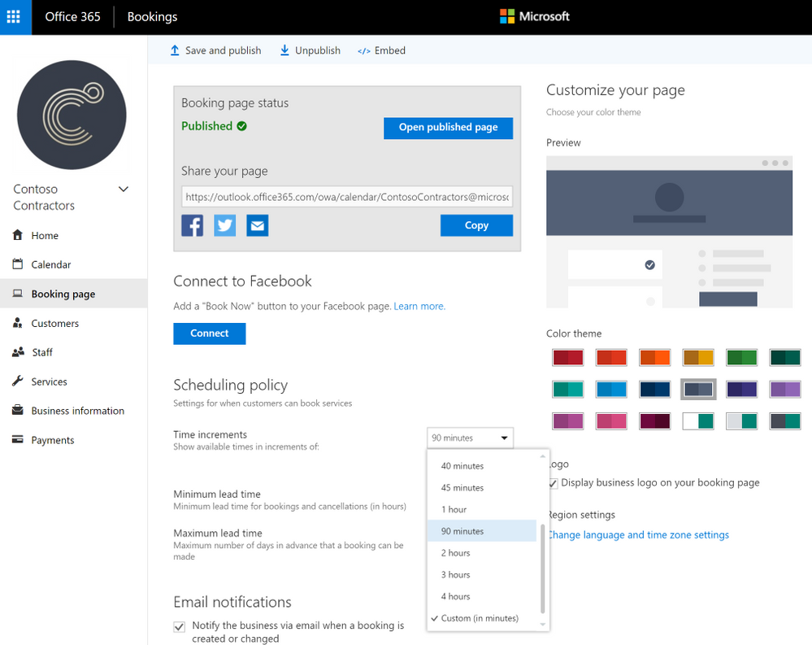Screen dimensions: 812x645
Task: Pick the bright blue color theme
Action: pos(611,389)
